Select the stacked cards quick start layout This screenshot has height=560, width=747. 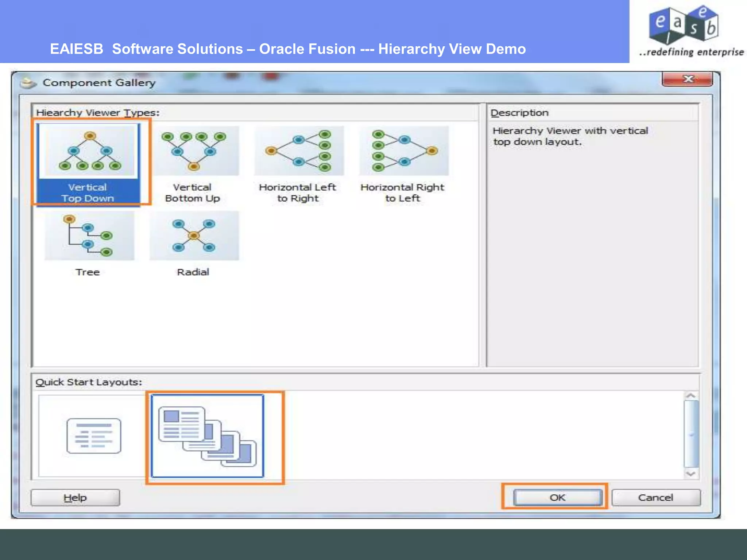[207, 436]
